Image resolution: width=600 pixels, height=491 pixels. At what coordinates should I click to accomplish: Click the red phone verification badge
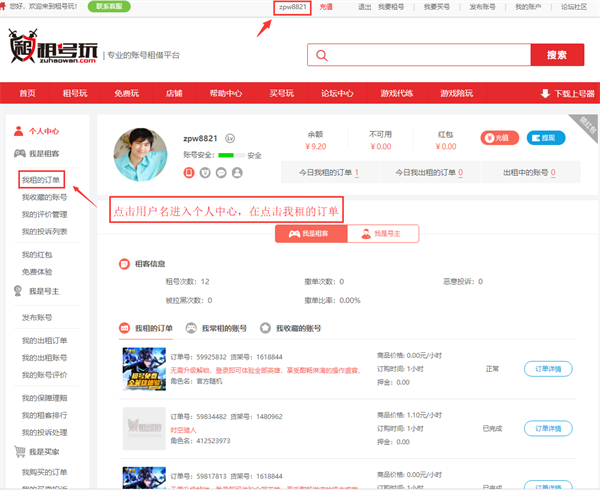188,173
